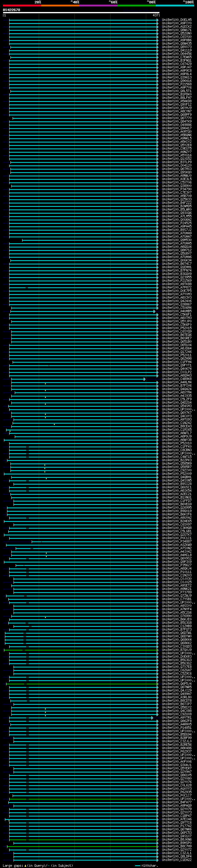Select the UniRef100_P0C1I7 label
Viewport: 197px width, 868px height.
pos(176,796)
